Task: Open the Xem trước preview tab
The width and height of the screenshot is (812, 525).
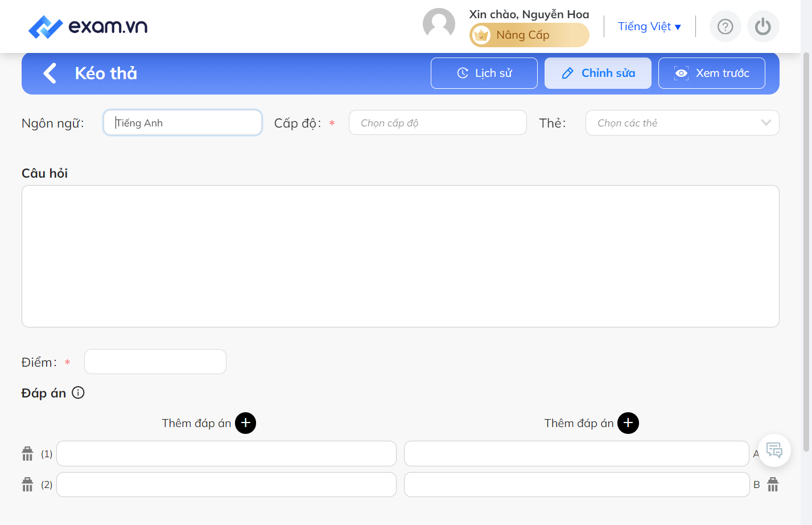Action: [x=712, y=73]
